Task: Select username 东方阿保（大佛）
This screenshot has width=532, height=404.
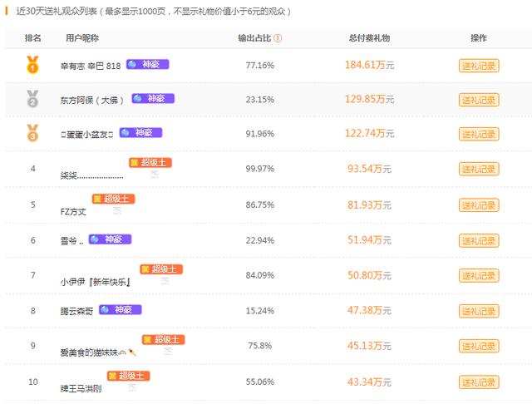Action: tap(92, 100)
